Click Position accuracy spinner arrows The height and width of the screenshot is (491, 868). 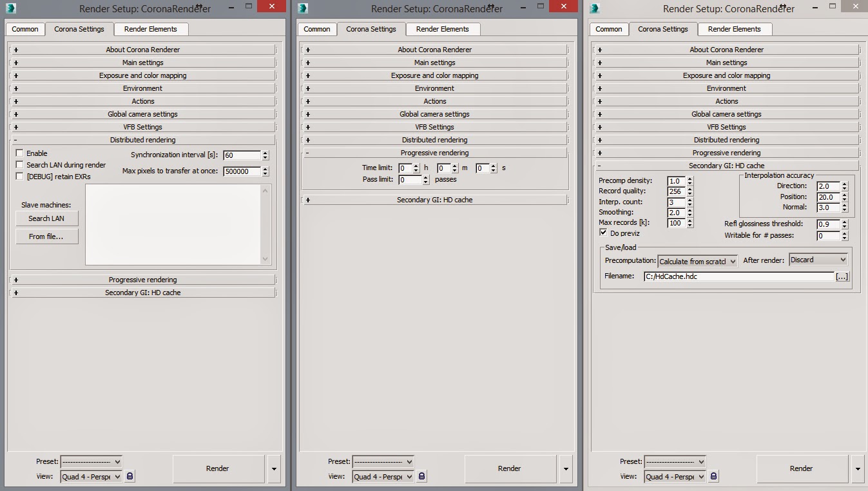click(x=845, y=197)
